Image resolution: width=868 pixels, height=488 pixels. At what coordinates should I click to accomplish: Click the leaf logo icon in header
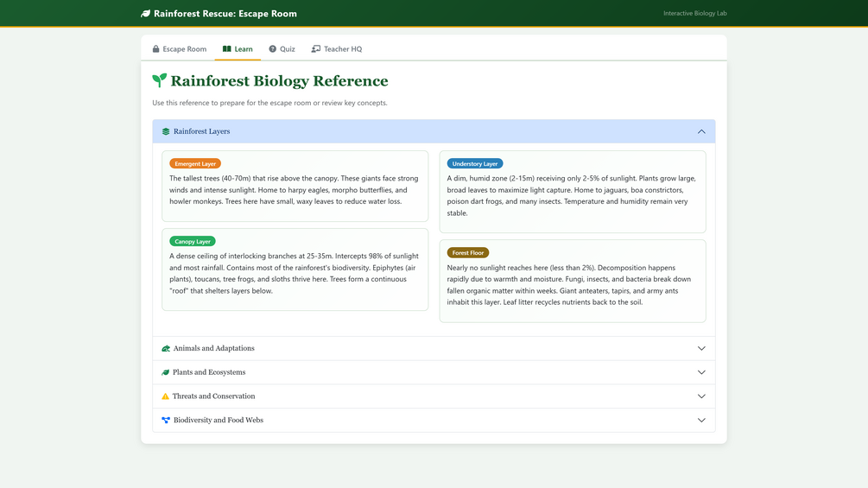[x=146, y=13]
